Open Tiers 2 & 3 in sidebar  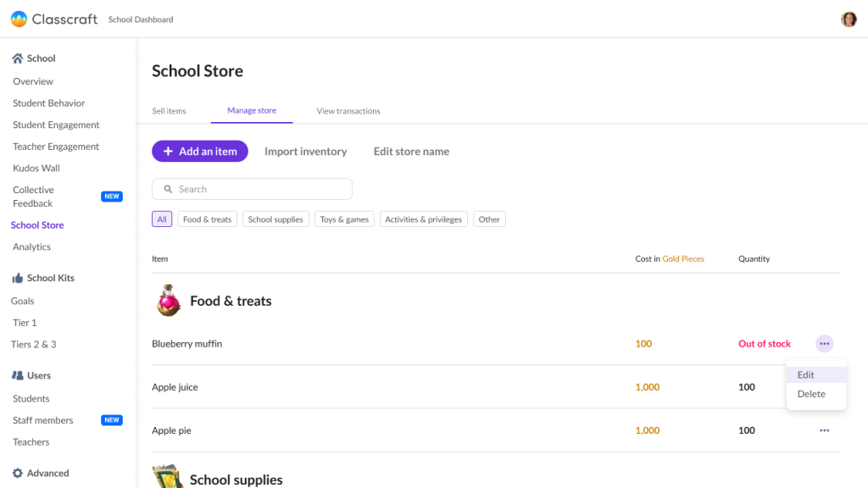click(x=33, y=344)
